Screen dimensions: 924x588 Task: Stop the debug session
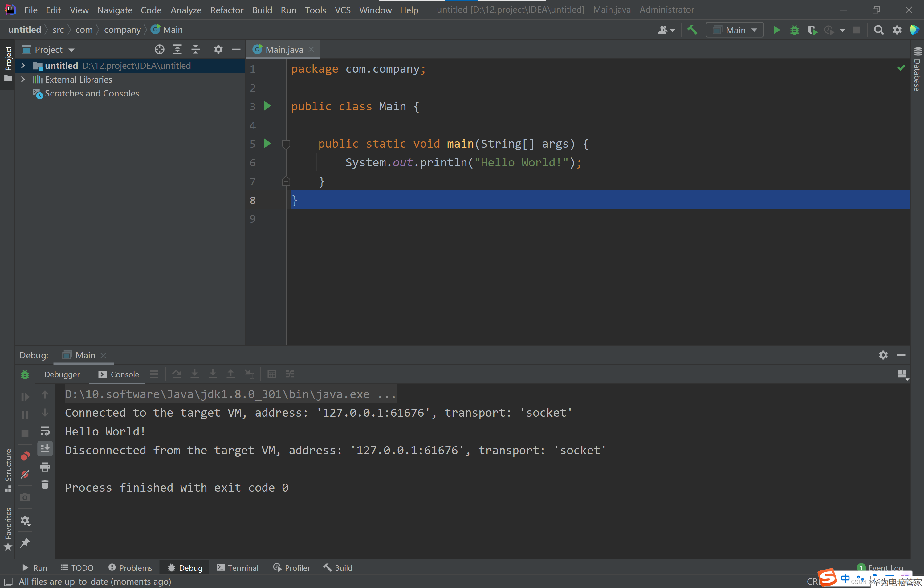[x=25, y=433]
